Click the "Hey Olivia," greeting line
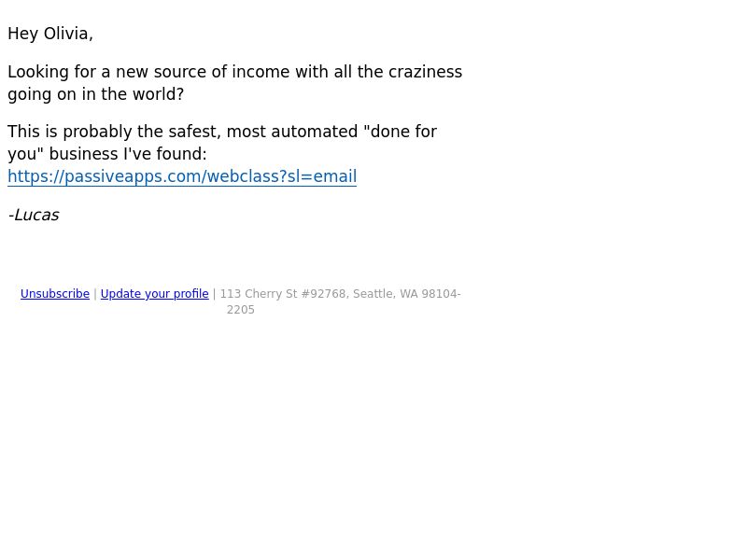 50,34
